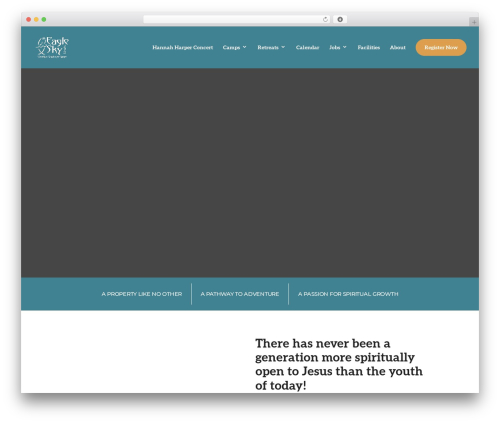Go to the Calendar page
The height and width of the screenshot is (423, 500).
pos(307,47)
